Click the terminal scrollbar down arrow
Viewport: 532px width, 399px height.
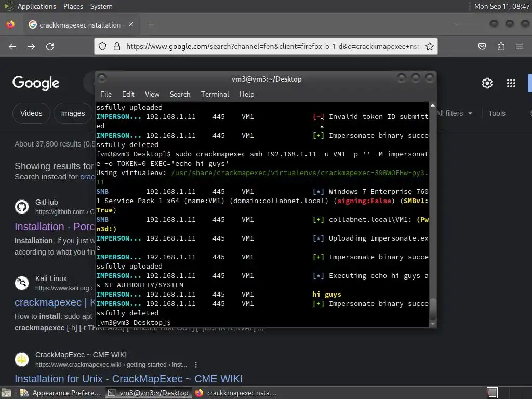[433, 324]
